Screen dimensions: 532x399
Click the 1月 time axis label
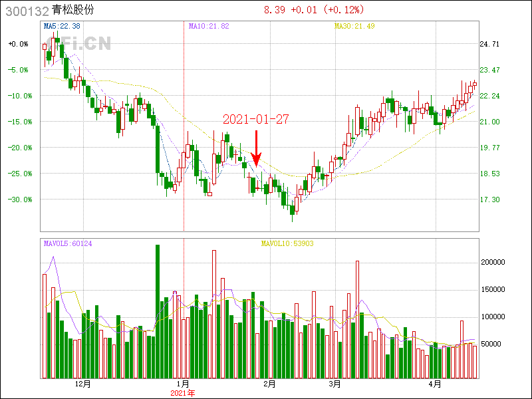click(x=183, y=384)
